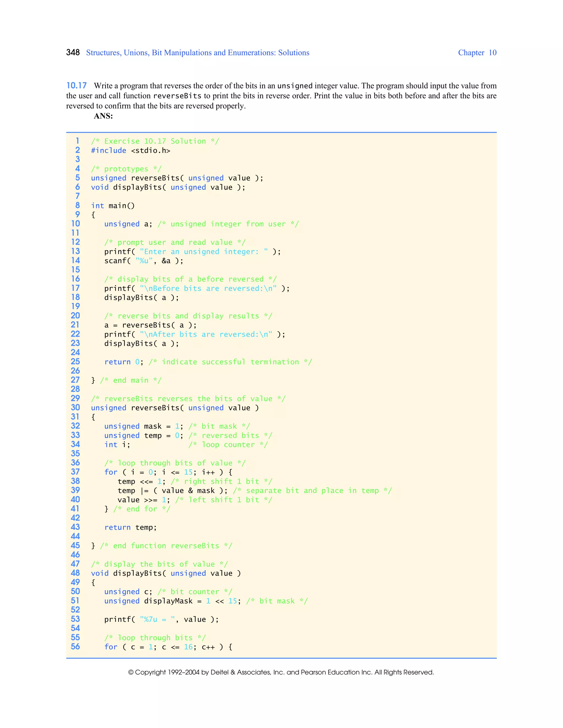Screen dimensions: 563x728
Task: Click line number 56
Action: [x=75, y=647]
